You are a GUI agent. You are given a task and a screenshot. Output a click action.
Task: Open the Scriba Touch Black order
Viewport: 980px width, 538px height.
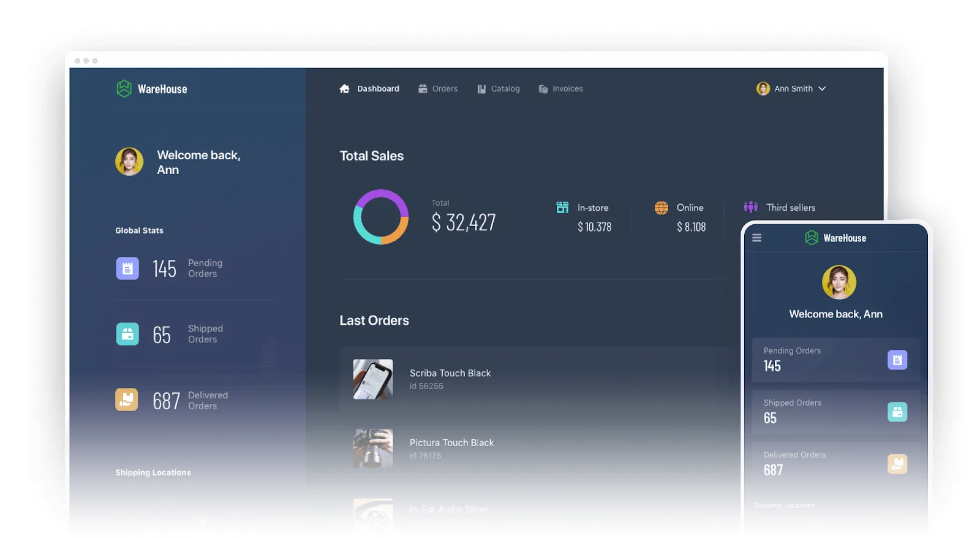(450, 373)
